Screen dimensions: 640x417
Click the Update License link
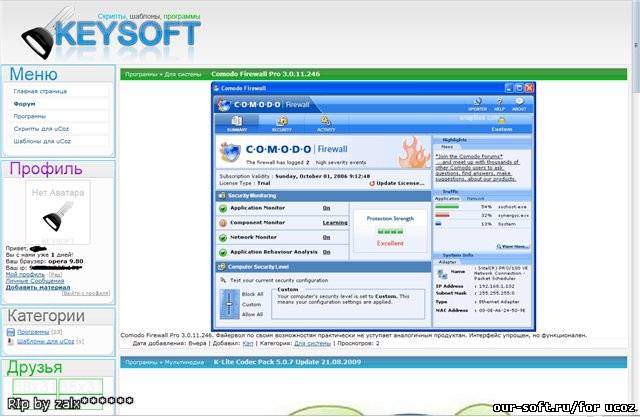(400, 184)
